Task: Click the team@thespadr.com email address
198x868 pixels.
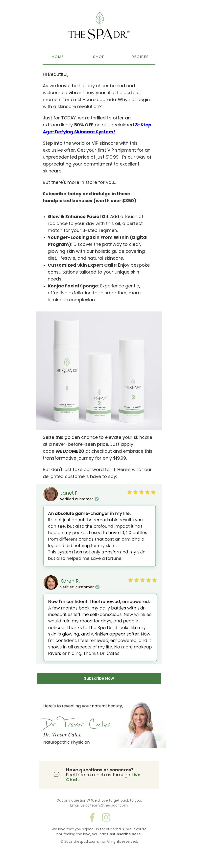Action: pyautogui.click(x=109, y=805)
